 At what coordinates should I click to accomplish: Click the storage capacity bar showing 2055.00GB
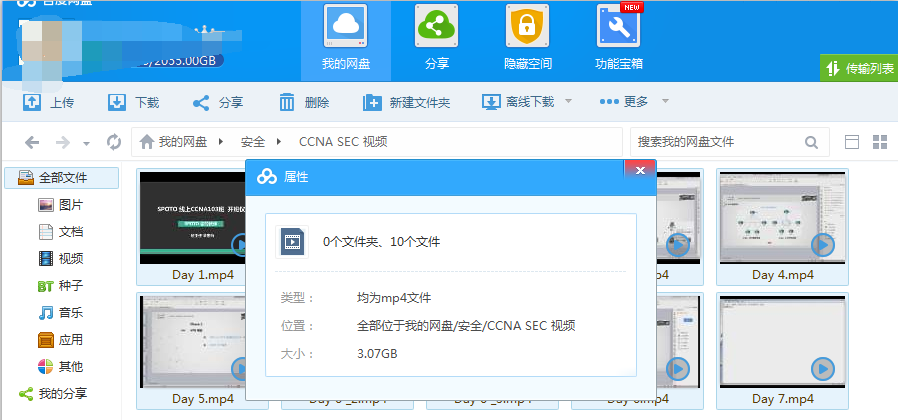coord(178,60)
